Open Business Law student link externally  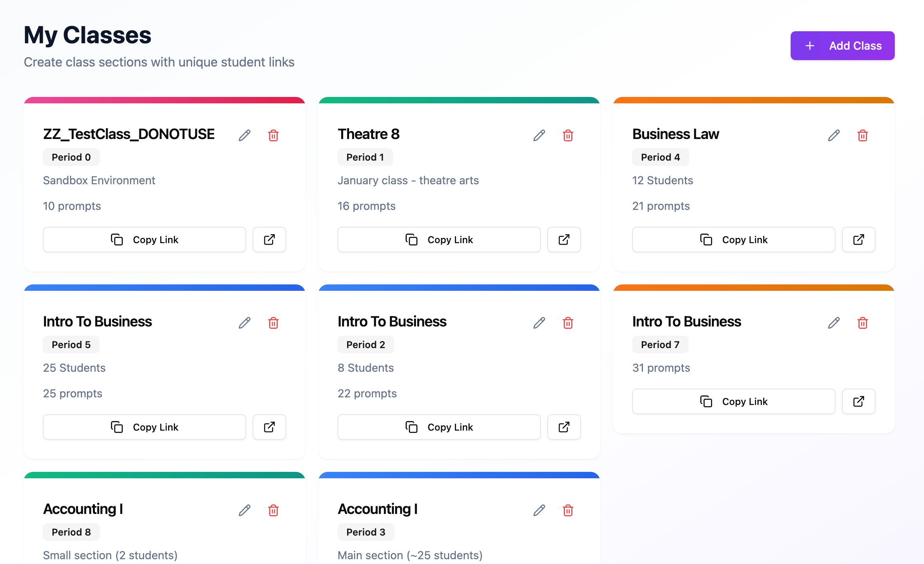click(x=859, y=240)
